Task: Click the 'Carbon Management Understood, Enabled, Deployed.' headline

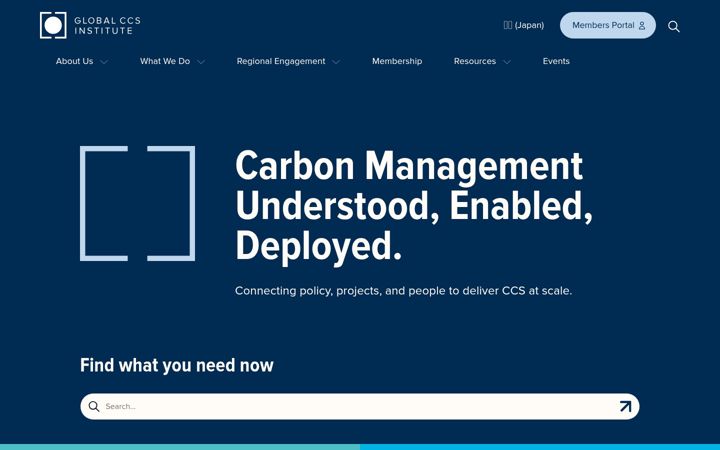Action: [x=414, y=206]
